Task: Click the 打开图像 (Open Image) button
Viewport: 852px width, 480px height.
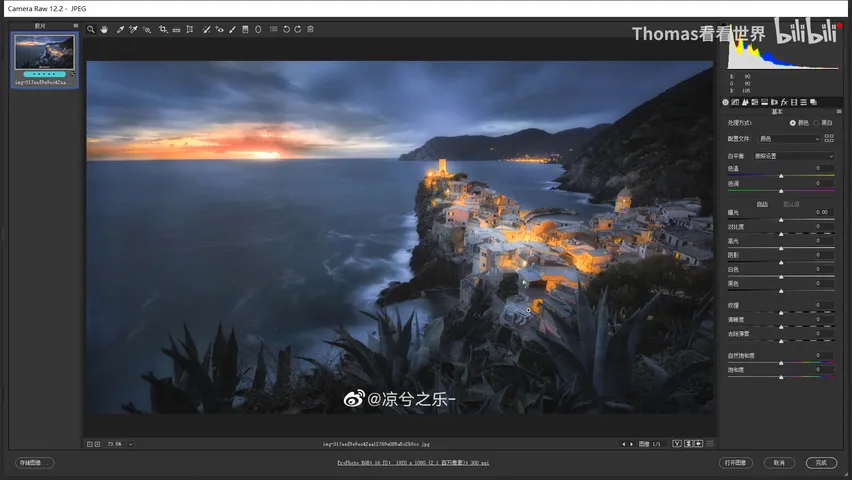Action: click(736, 463)
